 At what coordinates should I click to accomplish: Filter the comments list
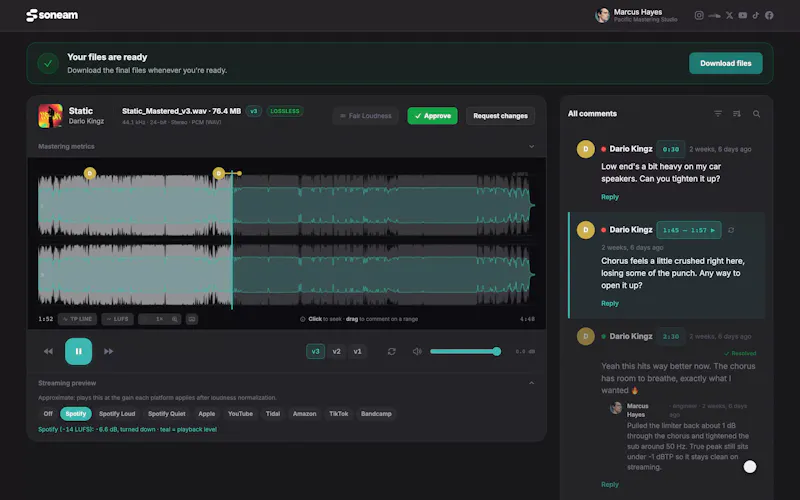[x=718, y=113]
